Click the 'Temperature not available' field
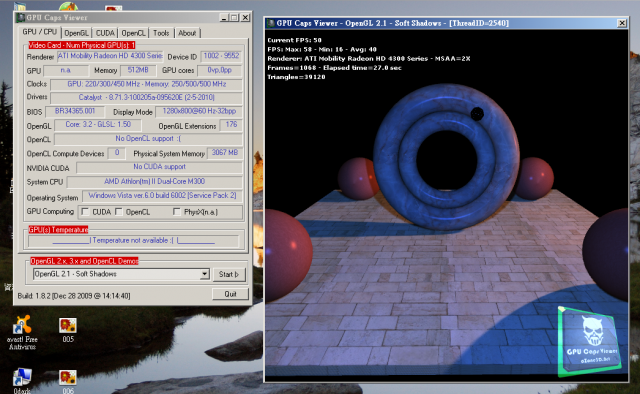The height and width of the screenshot is (394, 640). click(x=133, y=240)
